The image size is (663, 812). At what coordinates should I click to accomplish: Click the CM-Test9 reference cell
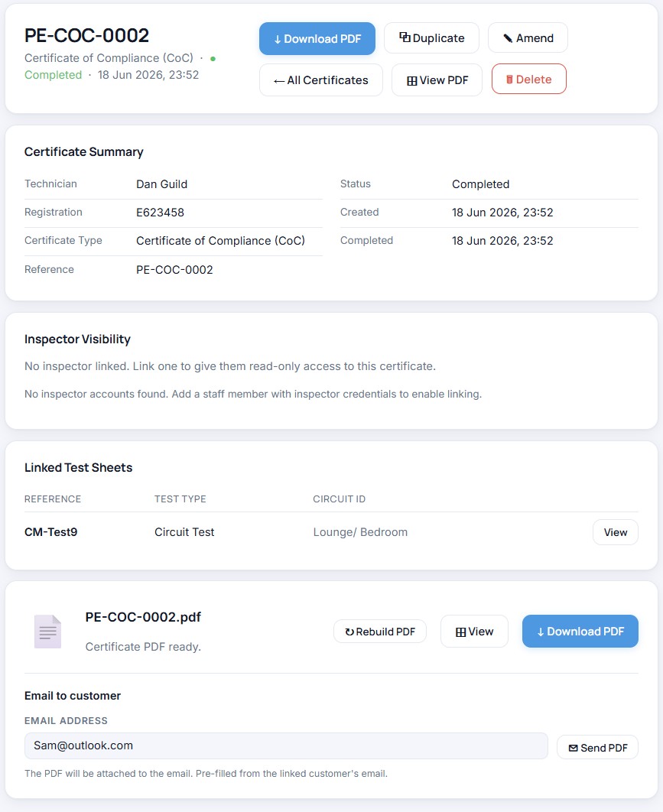(x=50, y=532)
